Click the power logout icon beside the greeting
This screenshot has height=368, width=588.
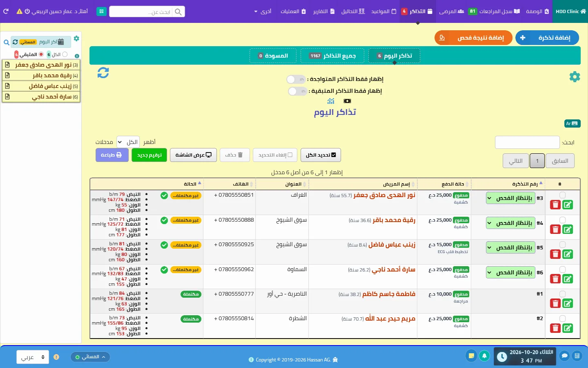pyautogui.click(x=27, y=11)
